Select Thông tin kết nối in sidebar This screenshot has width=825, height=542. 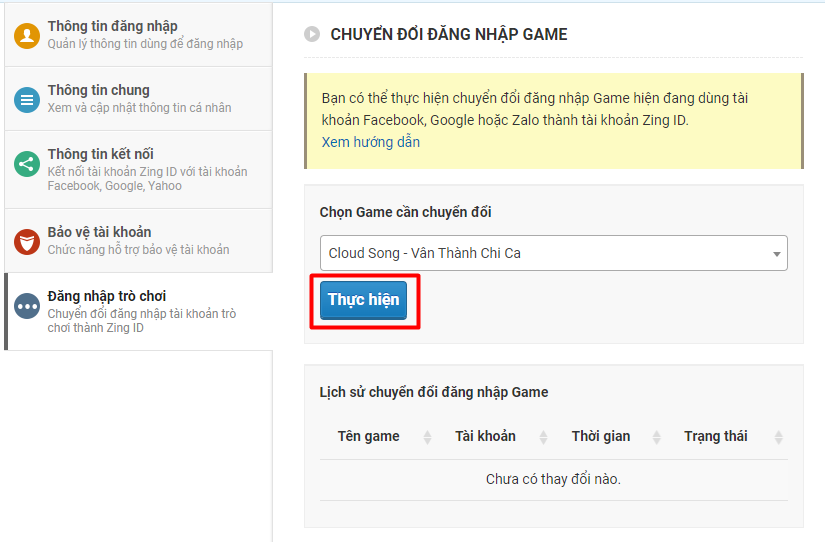click(x=138, y=169)
